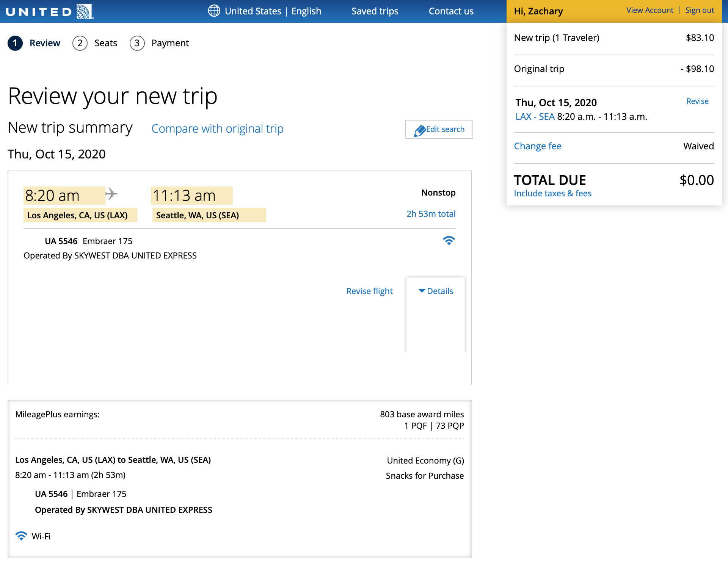
Task: Click the Change fee link
Action: pyautogui.click(x=538, y=146)
